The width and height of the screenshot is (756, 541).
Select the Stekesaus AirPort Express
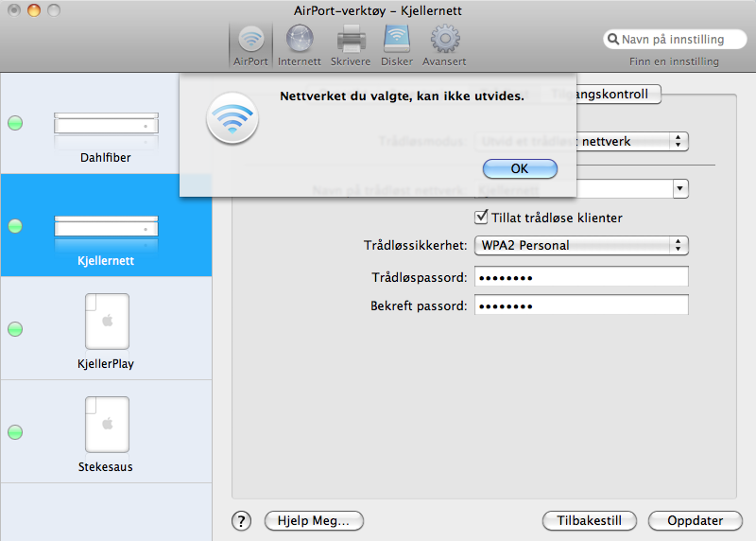(106, 431)
